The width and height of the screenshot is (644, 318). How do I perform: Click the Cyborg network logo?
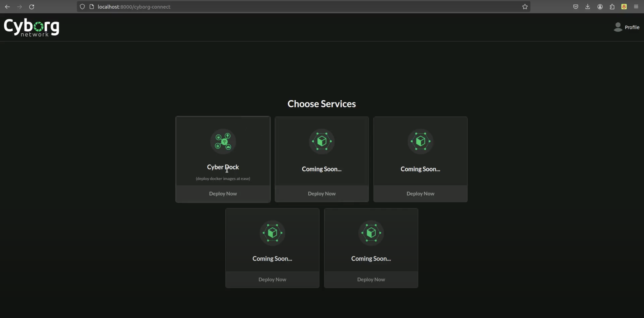tap(32, 27)
